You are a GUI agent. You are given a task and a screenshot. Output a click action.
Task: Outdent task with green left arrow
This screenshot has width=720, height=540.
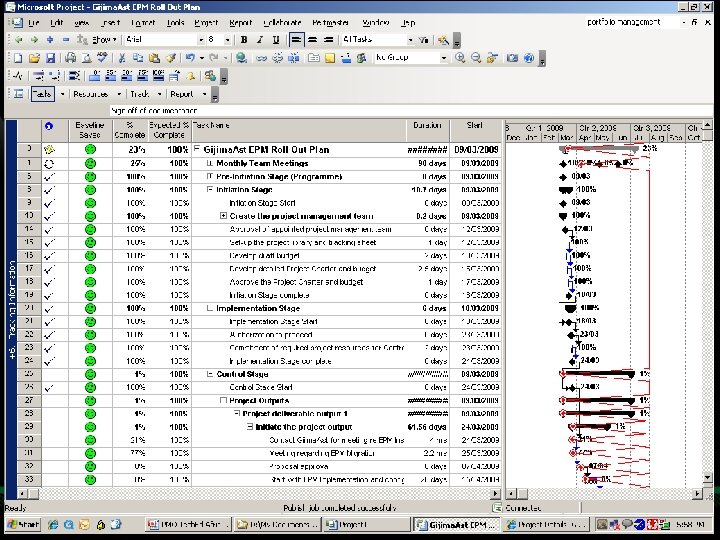(x=18, y=40)
